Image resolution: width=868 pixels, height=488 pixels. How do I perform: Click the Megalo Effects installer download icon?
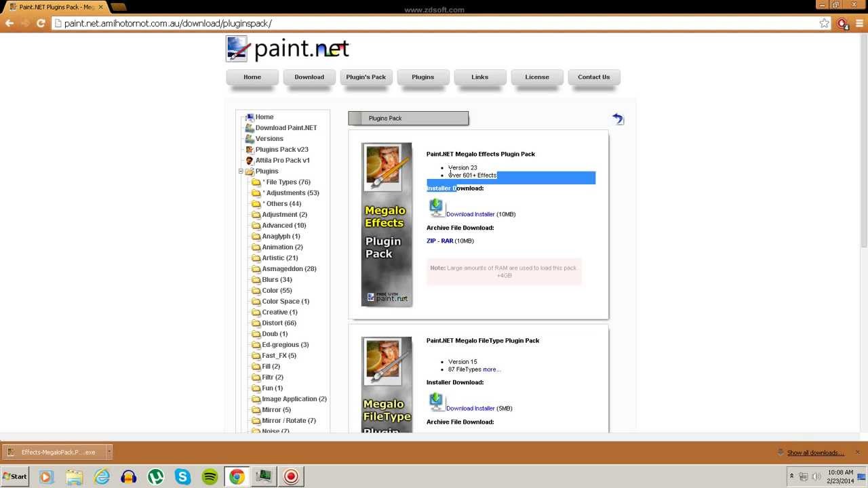click(436, 207)
